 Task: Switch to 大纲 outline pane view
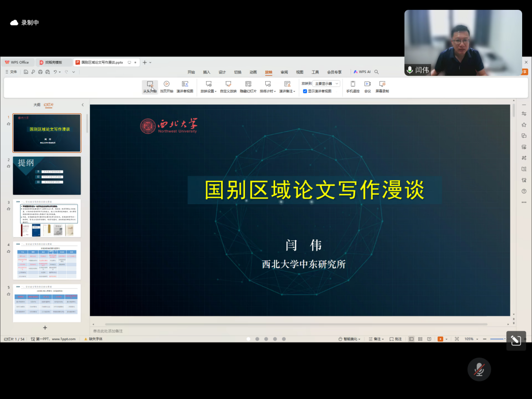tap(37, 105)
